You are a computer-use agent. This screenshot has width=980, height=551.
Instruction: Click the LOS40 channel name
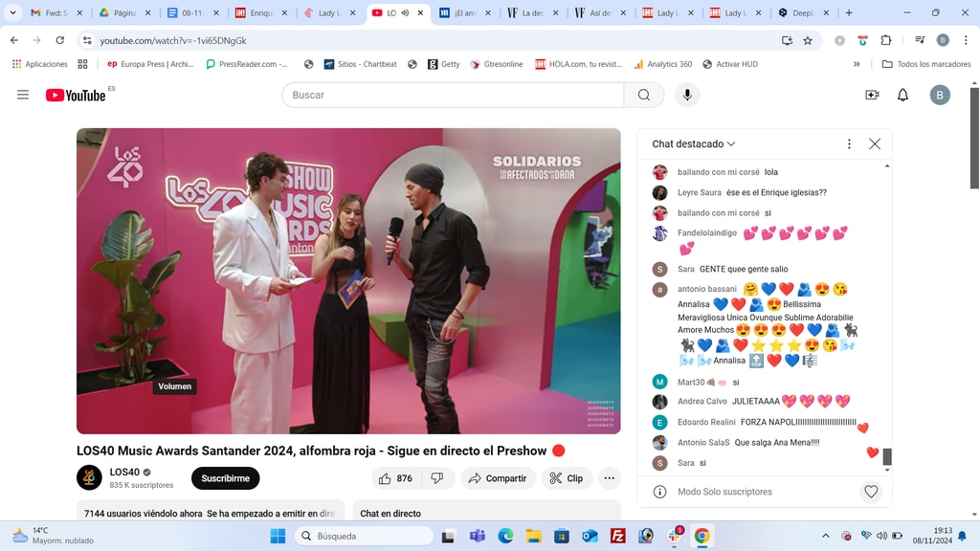(124, 473)
